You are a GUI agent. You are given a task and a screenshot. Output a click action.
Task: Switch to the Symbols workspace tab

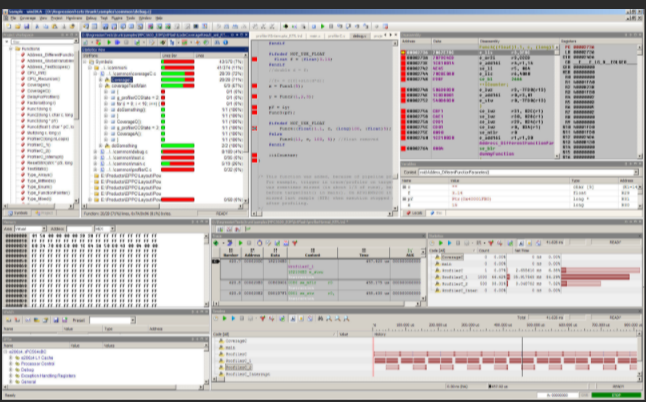click(18, 213)
